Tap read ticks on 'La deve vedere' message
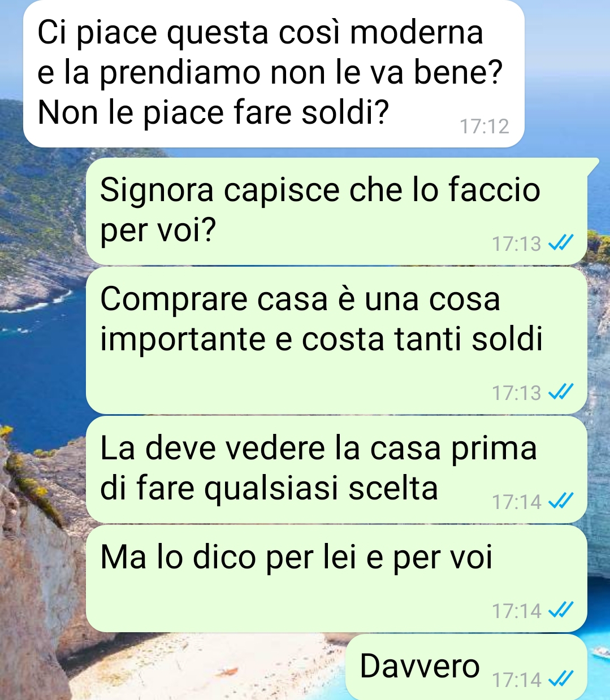Screen dimensions: 610x700 [563, 501]
